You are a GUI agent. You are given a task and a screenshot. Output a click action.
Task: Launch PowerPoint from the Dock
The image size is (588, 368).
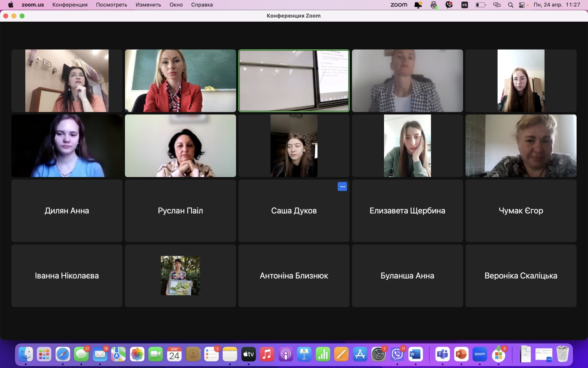coord(461,354)
